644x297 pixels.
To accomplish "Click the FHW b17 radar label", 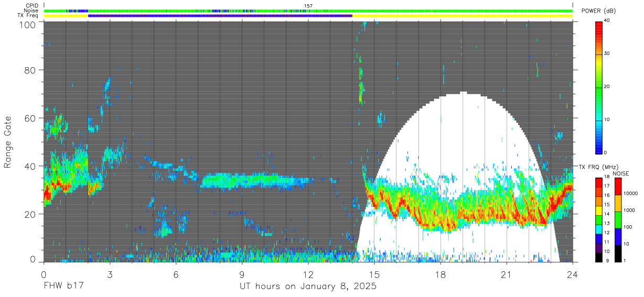I will (x=63, y=287).
